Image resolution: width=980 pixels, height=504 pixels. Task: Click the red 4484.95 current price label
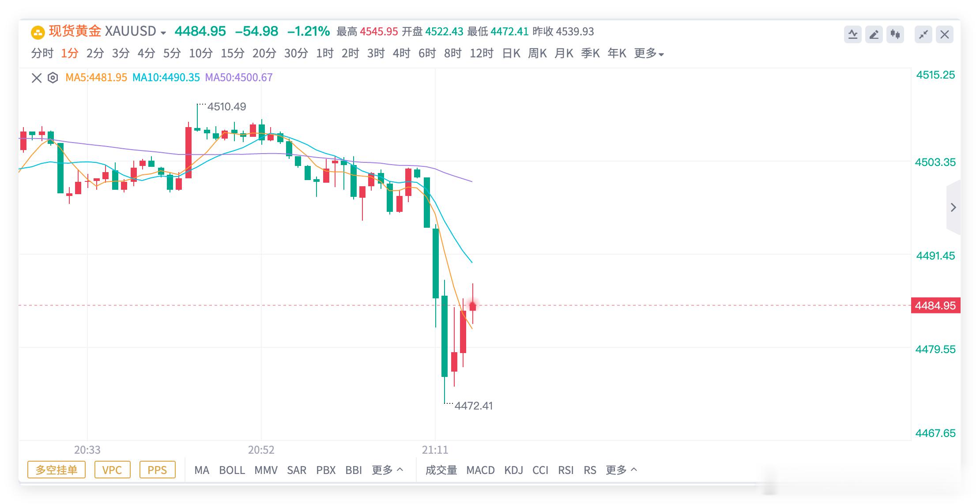click(935, 305)
